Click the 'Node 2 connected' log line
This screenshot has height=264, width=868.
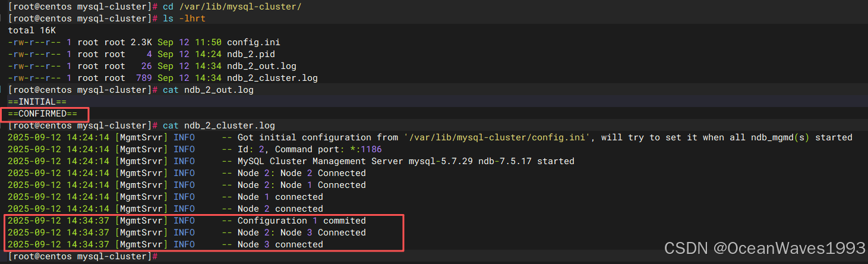(x=280, y=209)
